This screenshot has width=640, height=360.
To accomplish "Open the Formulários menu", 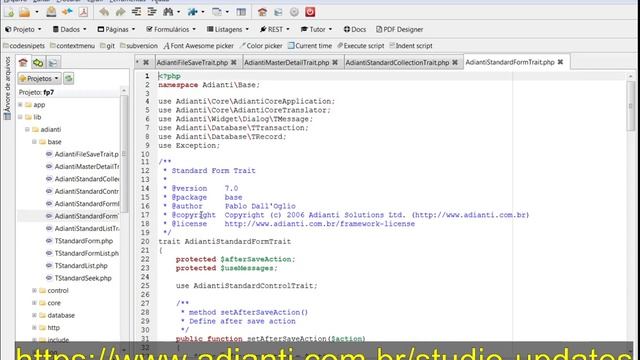I will [x=171, y=29].
